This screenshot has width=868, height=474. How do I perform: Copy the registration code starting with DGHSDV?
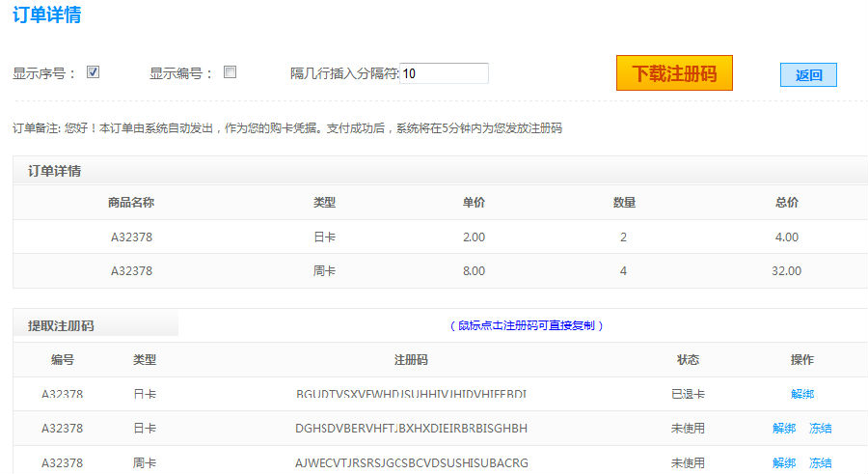pos(411,429)
